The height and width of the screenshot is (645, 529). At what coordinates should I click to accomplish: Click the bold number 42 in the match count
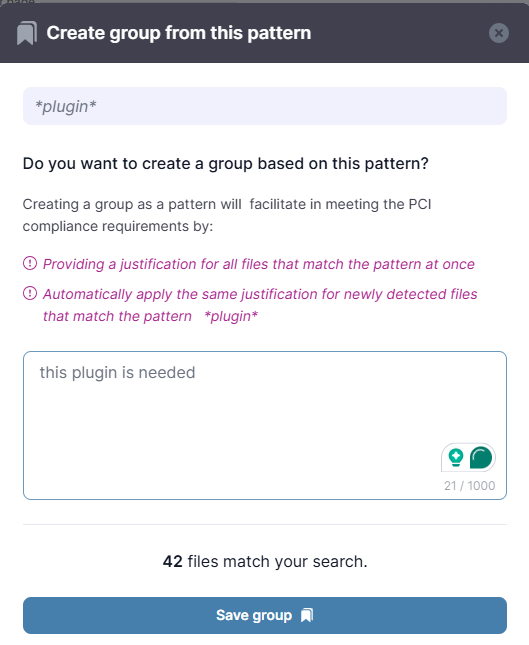pos(172,561)
